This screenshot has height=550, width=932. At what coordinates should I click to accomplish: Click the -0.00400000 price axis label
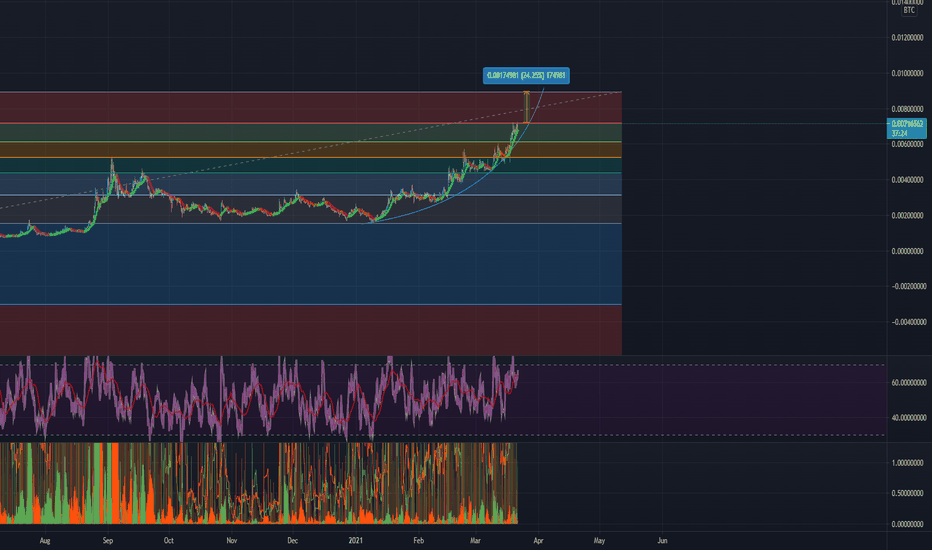tap(907, 322)
